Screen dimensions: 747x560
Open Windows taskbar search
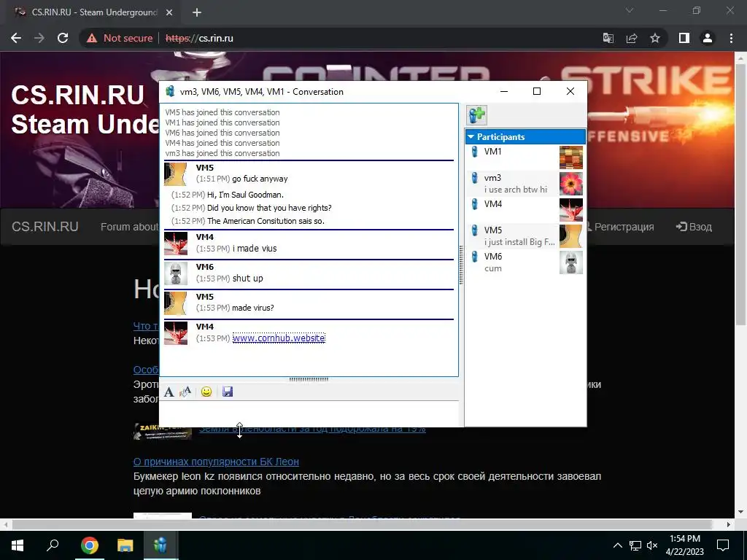coord(53,545)
